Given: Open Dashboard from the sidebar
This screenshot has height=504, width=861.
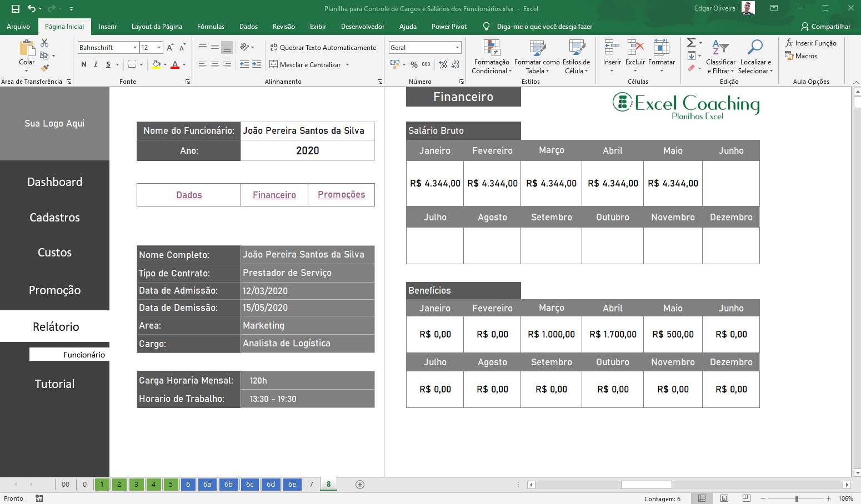Looking at the screenshot, I should point(54,182).
